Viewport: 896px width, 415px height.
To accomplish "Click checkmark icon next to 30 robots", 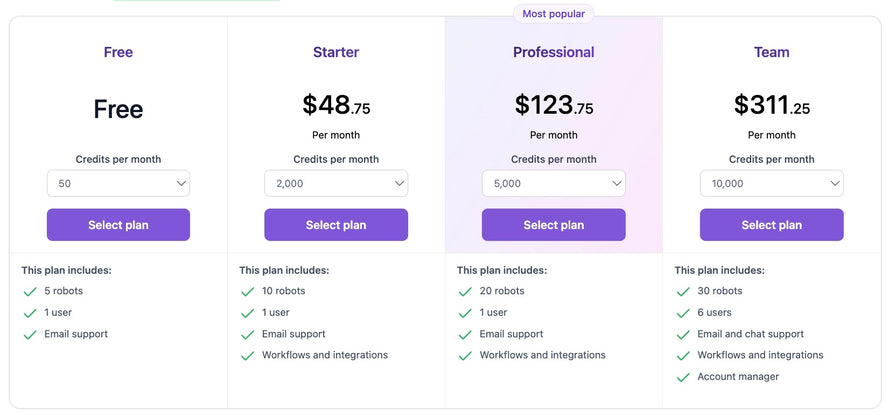I will pos(683,292).
